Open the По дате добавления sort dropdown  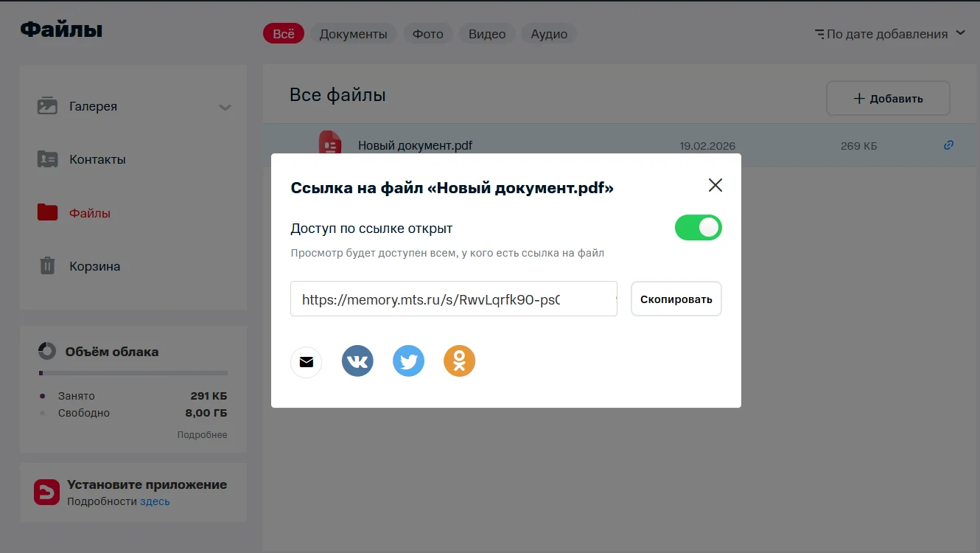coord(889,34)
